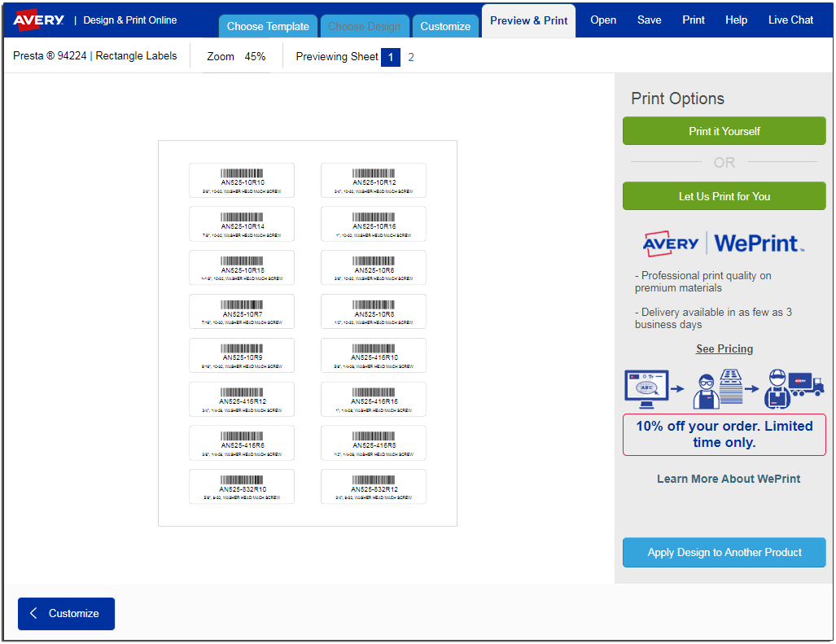Open the See Pricing link
This screenshot has height=644, width=836.
(x=724, y=348)
